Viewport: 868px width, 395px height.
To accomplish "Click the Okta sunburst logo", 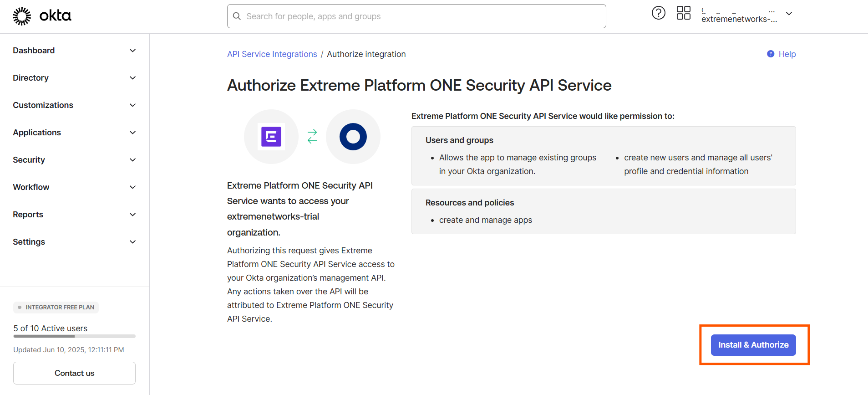I will (22, 16).
